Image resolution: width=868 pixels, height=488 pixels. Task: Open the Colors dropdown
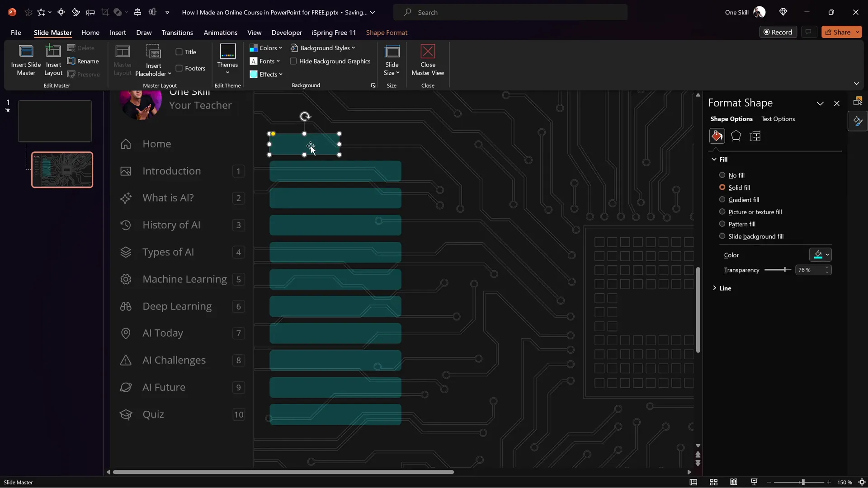coord(266,48)
